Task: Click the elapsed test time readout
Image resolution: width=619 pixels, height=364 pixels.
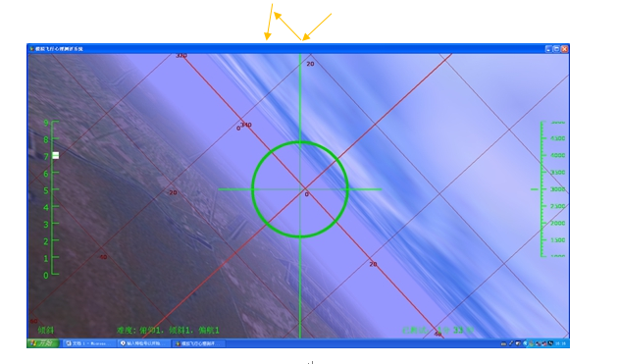Action: tap(438, 330)
